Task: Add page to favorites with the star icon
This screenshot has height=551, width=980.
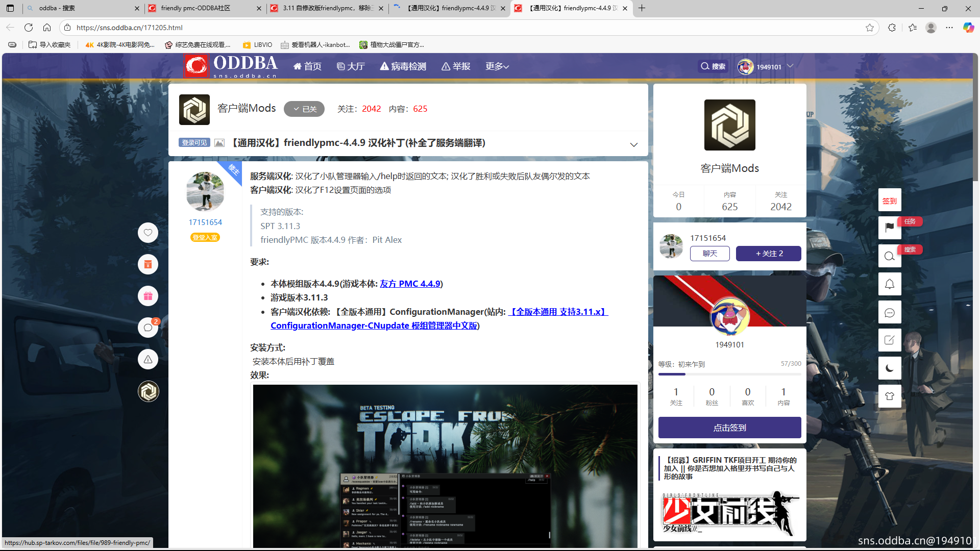Action: pos(870,28)
